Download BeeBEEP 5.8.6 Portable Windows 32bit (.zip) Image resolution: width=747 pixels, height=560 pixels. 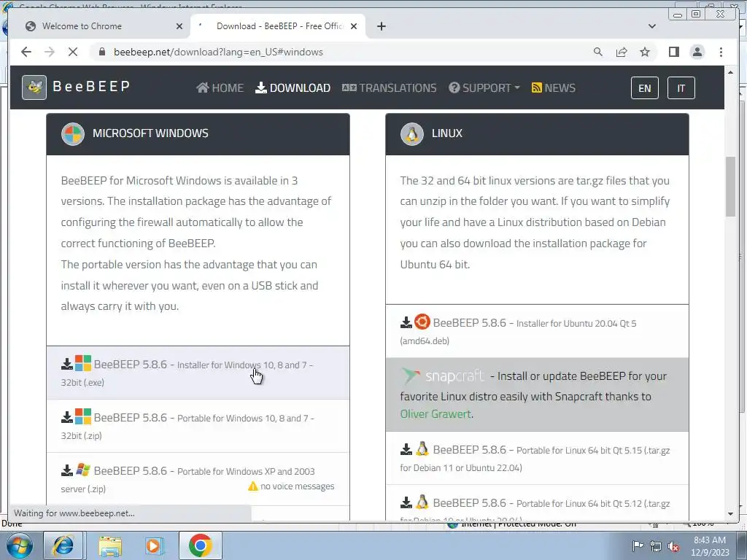click(x=198, y=426)
